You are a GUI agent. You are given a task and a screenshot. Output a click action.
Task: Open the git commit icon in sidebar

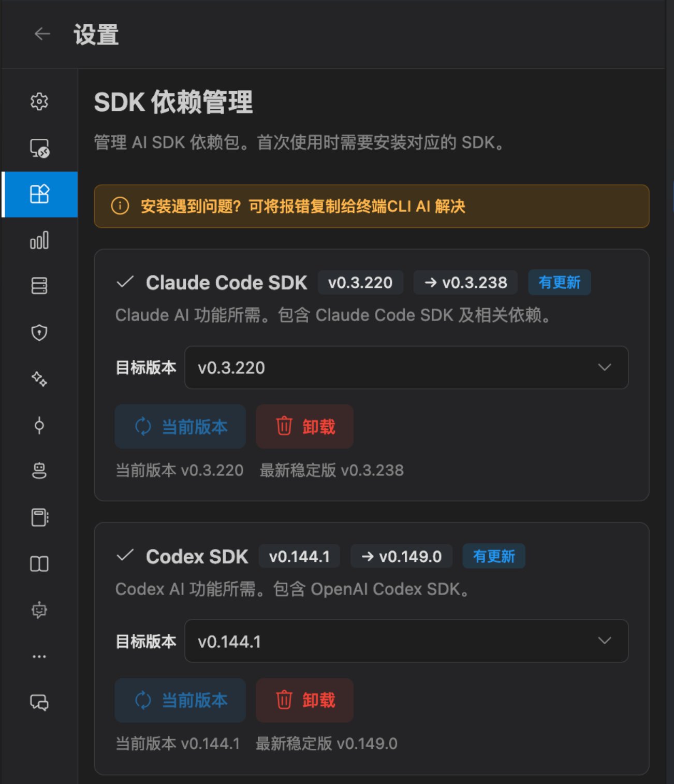click(39, 426)
